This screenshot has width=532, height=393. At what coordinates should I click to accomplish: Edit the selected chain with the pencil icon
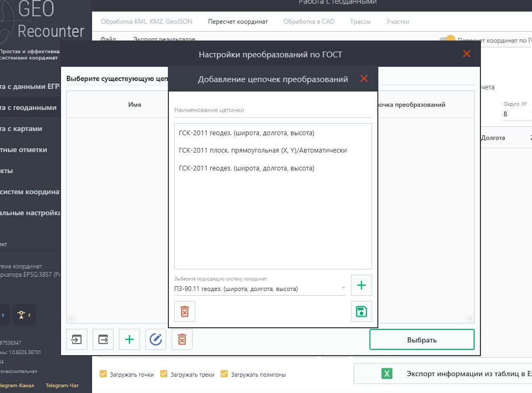coord(156,339)
